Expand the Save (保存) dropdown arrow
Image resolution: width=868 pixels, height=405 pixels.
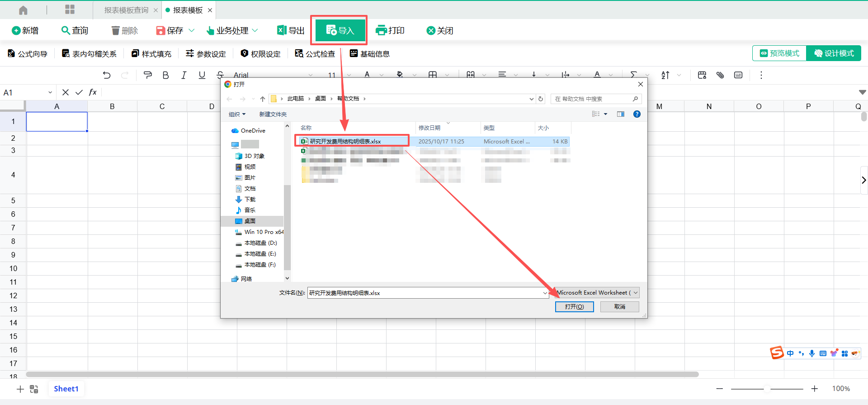pos(191,30)
